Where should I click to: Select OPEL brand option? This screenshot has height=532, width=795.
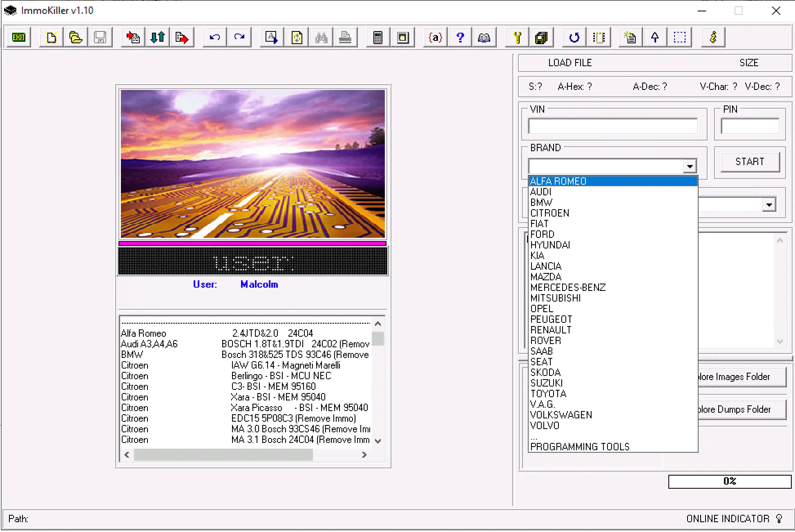pyautogui.click(x=613, y=308)
